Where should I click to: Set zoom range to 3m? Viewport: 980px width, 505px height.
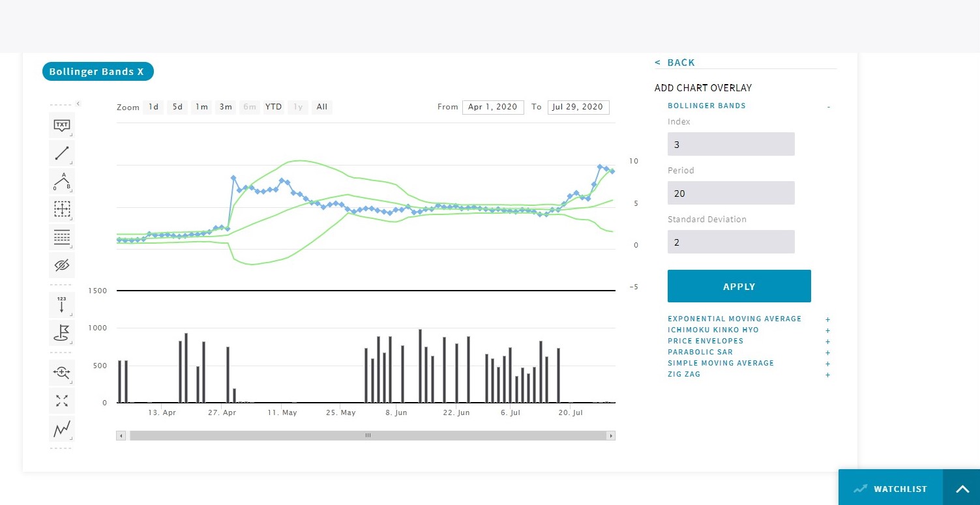point(226,107)
